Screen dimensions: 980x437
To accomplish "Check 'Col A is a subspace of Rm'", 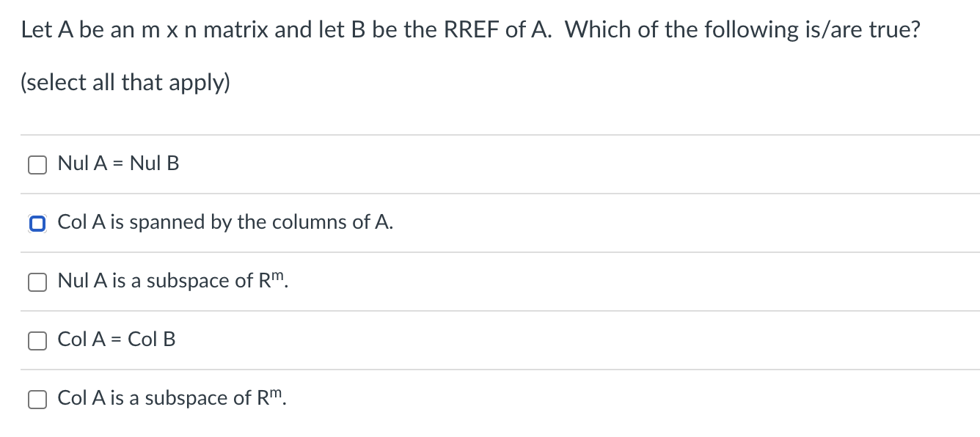I will [x=37, y=399].
